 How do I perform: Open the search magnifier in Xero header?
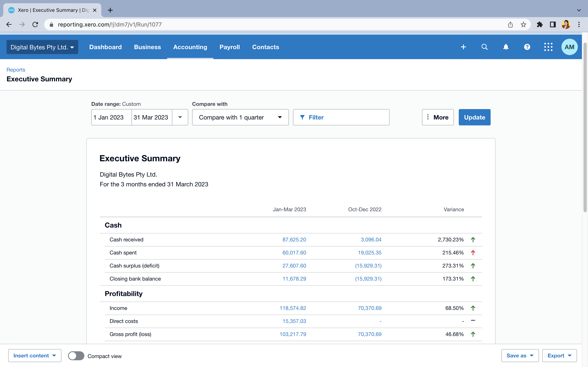click(x=484, y=47)
